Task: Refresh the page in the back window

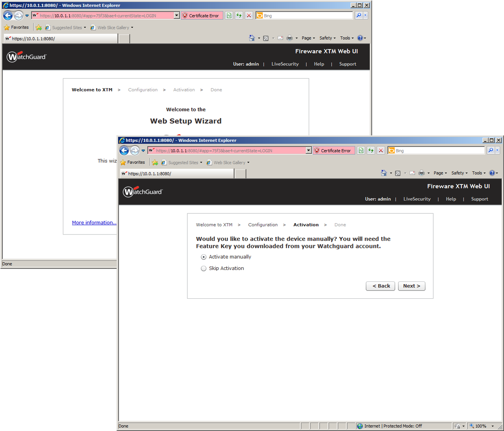Action: (239, 16)
